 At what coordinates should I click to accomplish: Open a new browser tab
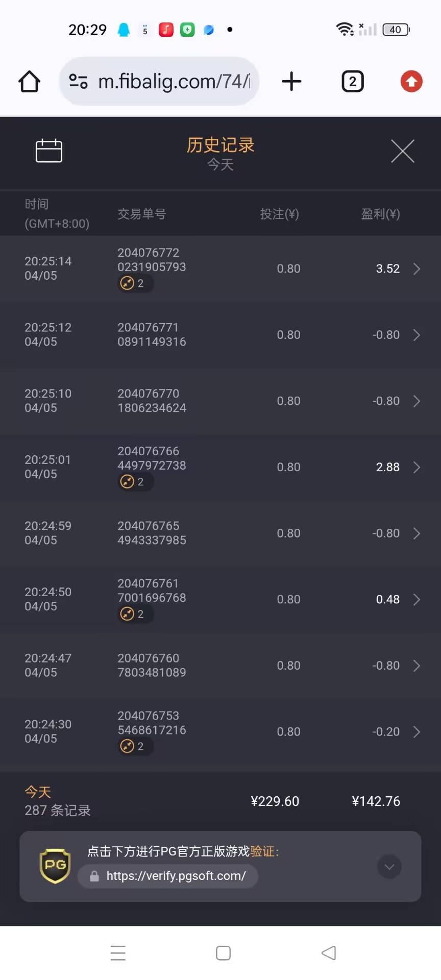point(291,82)
